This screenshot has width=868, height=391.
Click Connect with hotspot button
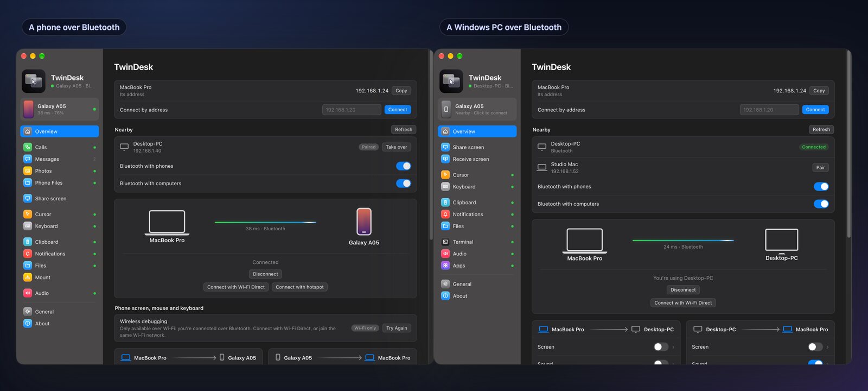[299, 287]
